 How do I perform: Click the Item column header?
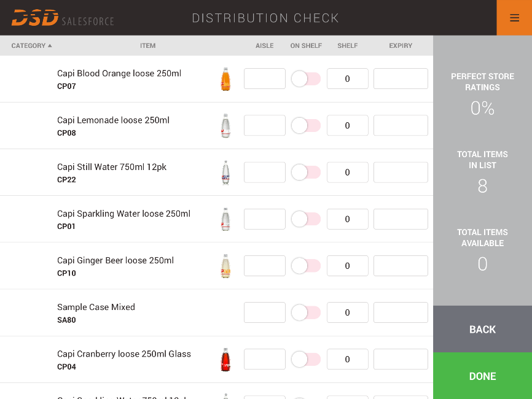(x=148, y=46)
